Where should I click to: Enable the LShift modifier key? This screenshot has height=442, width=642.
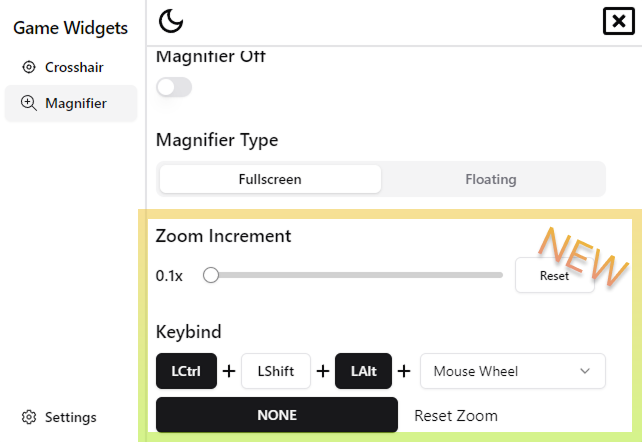click(276, 371)
